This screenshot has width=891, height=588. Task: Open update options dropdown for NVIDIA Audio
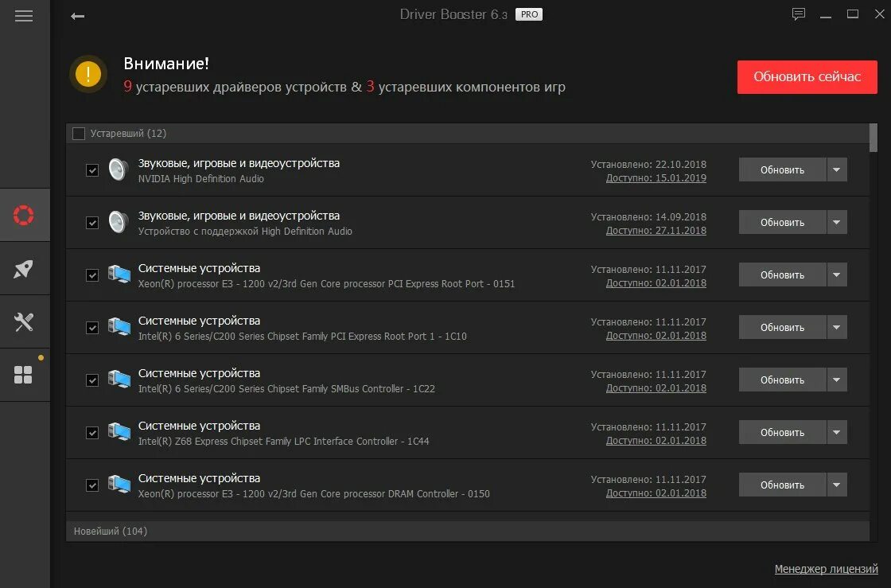coord(836,169)
